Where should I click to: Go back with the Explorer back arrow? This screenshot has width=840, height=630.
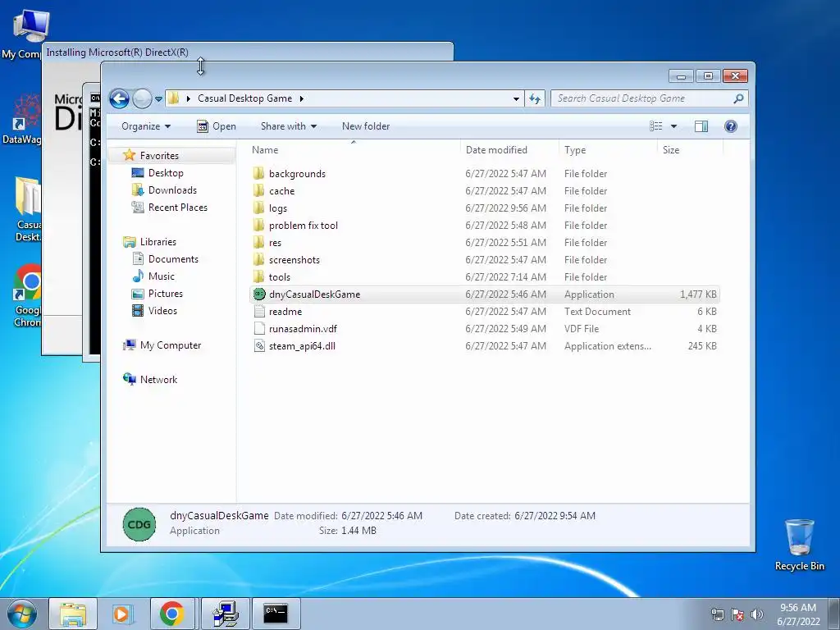point(119,98)
